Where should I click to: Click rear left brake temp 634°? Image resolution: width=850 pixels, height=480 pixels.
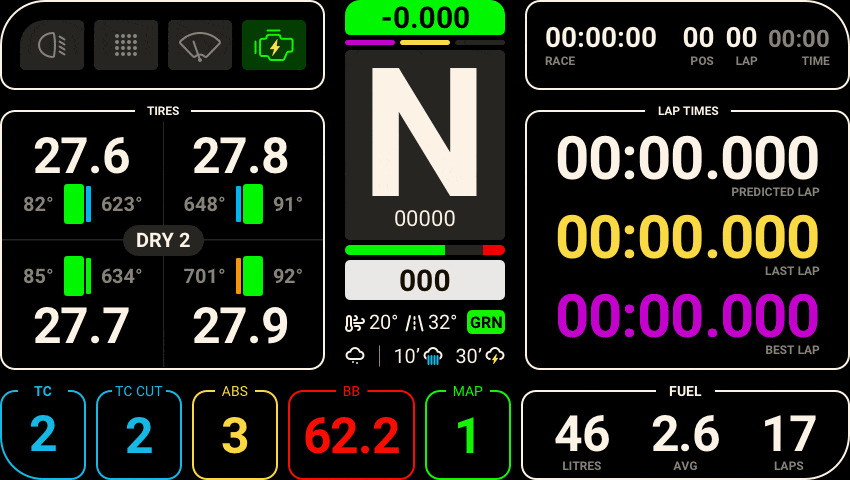[x=122, y=276]
